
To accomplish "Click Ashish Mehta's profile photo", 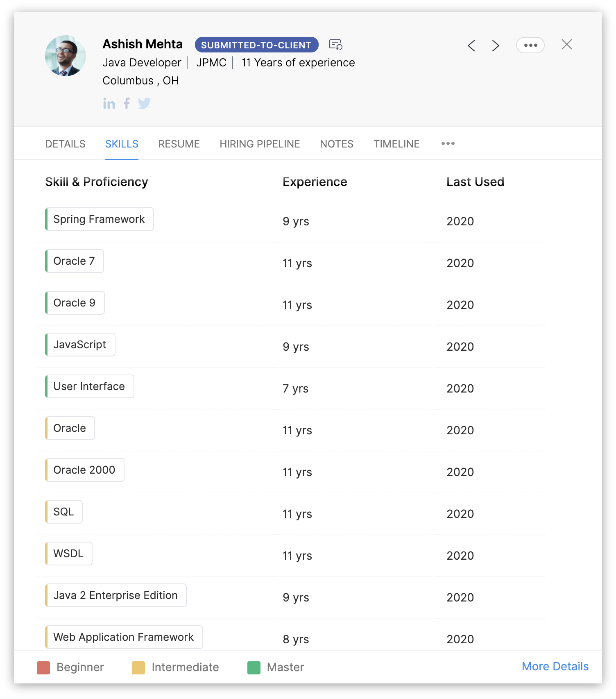I will tap(66, 56).
